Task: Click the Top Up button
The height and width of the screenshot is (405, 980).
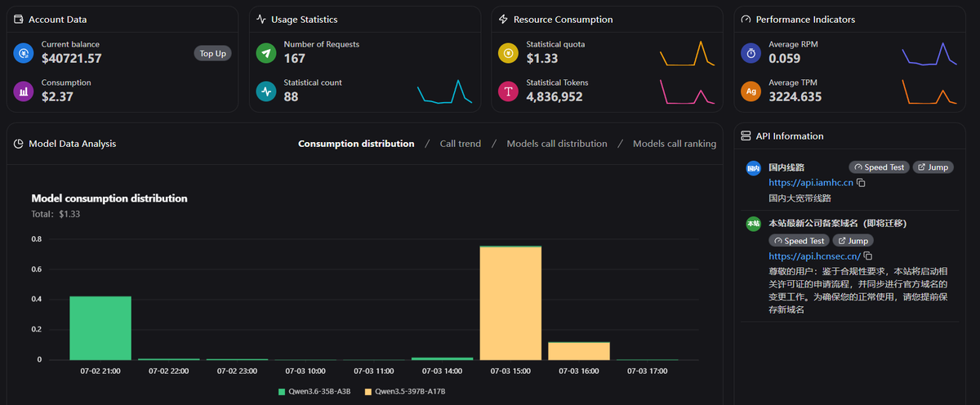Action: [213, 53]
